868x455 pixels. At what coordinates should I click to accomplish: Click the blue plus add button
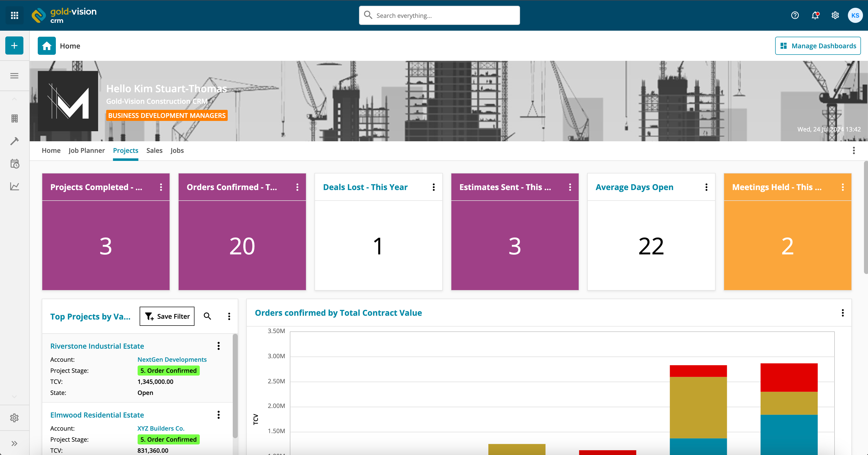[14, 46]
